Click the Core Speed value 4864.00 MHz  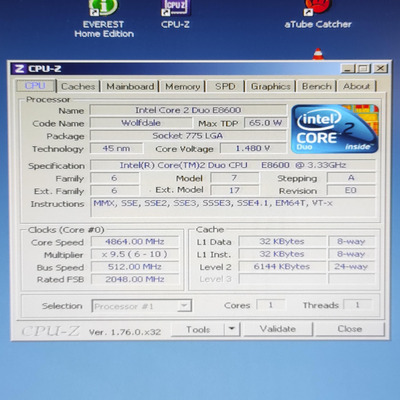click(x=135, y=242)
